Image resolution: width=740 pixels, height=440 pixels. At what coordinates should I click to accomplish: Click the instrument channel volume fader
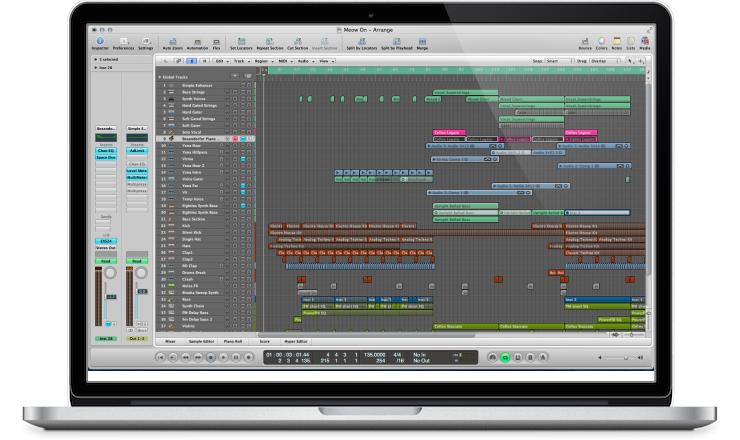(111, 297)
